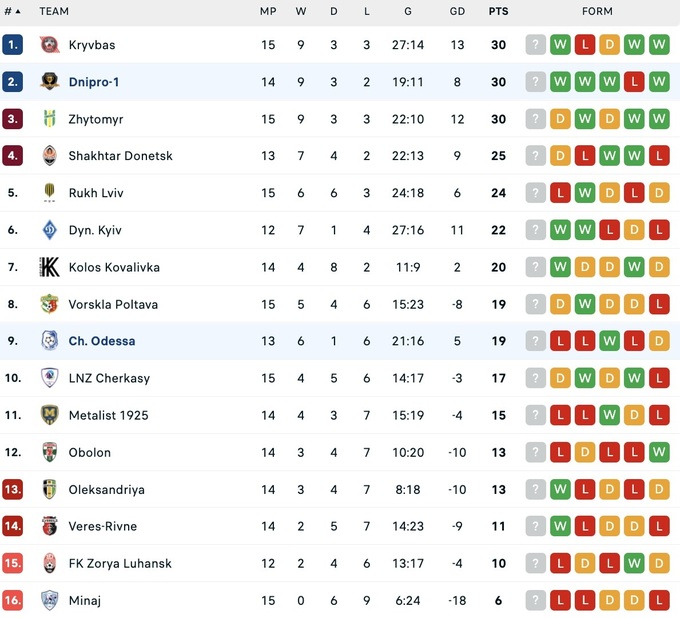
Task: Click Kryvbas's upcoming match question-mark badge
Action: point(536,45)
